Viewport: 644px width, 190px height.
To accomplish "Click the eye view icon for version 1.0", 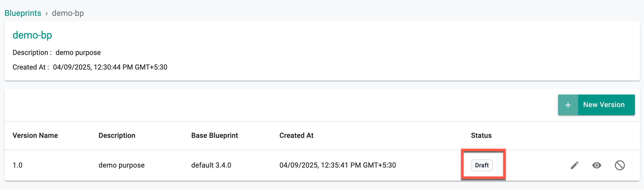I will pyautogui.click(x=597, y=165).
